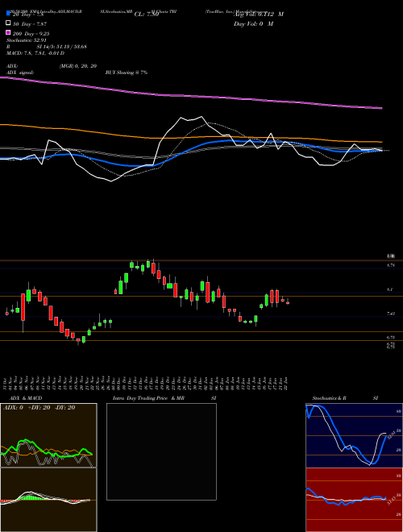Open the MACD histogram chart panel
The width and height of the screenshot is (403, 532).
click(48, 500)
